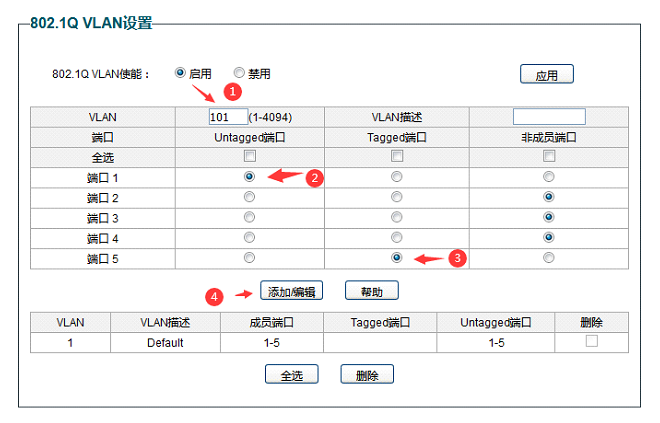Click the bottom 全选 button
Image resolution: width=660 pixels, height=423 pixels.
[x=291, y=375]
